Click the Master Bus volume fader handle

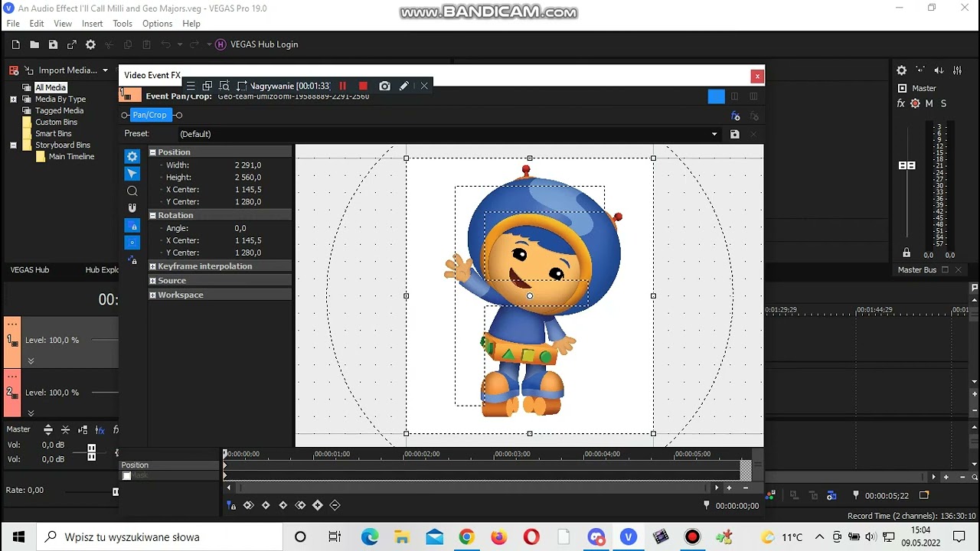[x=907, y=165]
